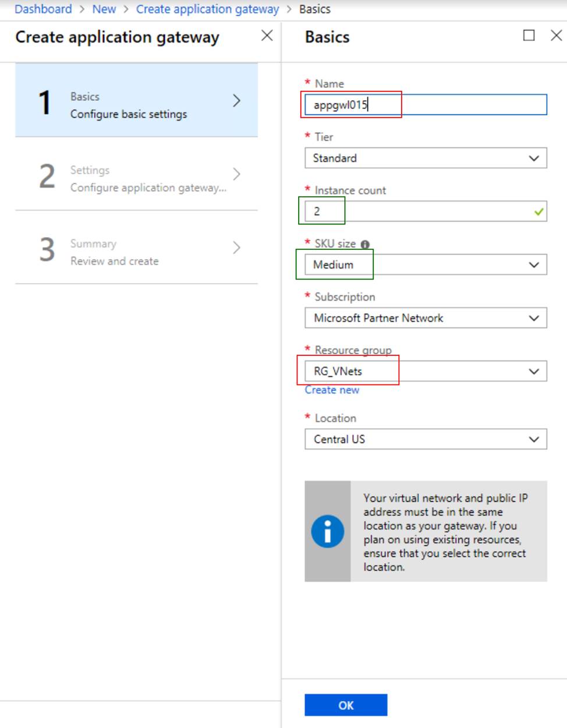Image resolution: width=567 pixels, height=728 pixels.
Task: Select step 2 Settings
Action: (x=136, y=174)
